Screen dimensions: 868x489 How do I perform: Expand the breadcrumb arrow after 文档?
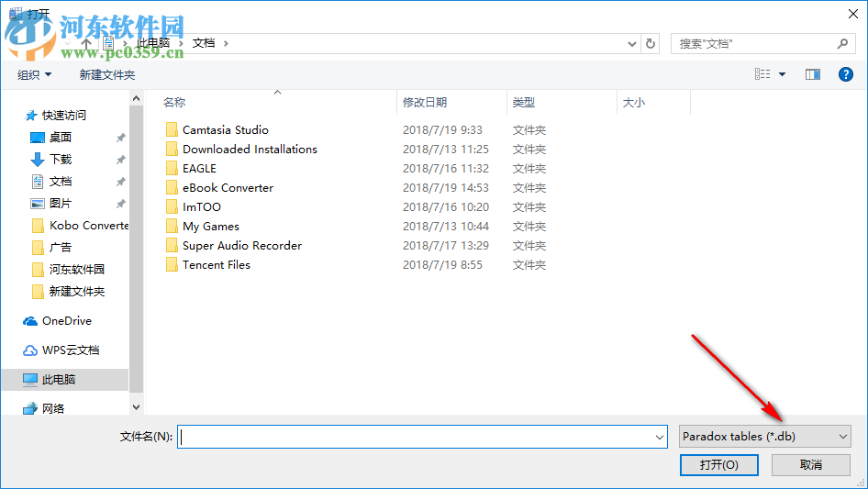tap(226, 43)
